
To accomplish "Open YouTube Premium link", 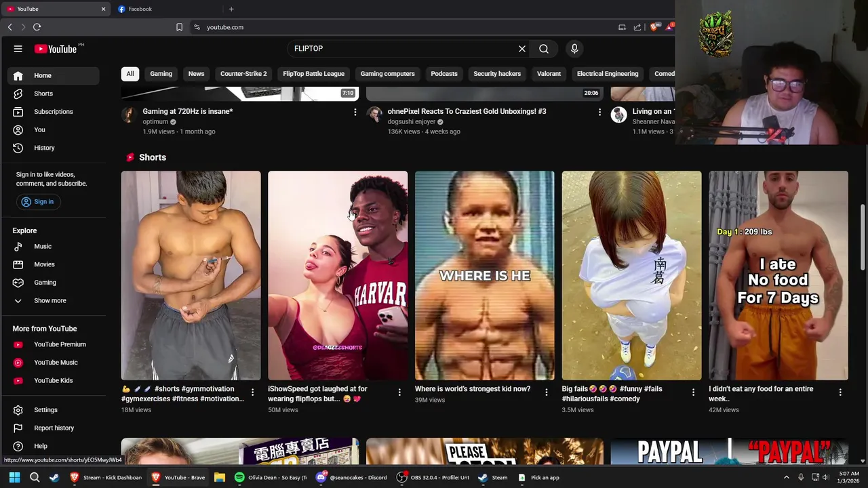I will pos(54,344).
